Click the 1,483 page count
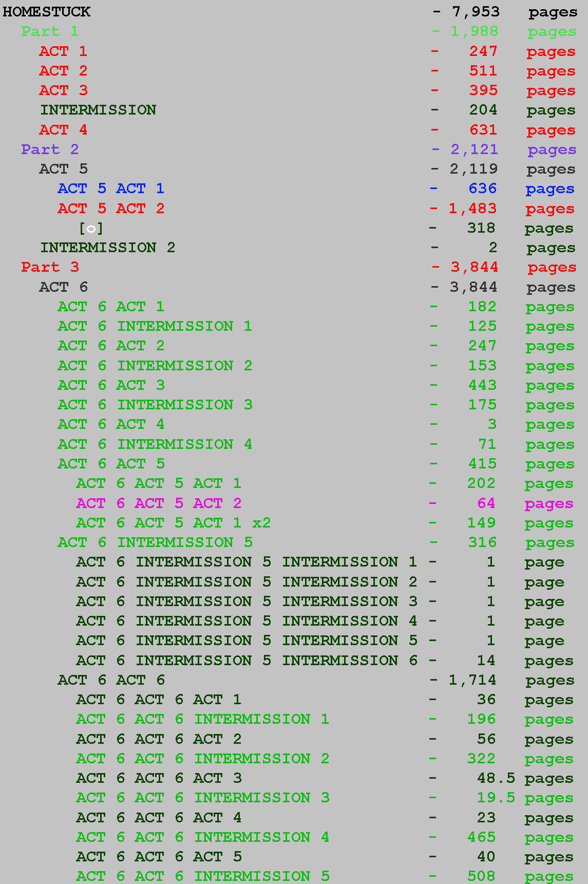Image resolution: width=588 pixels, height=884 pixels. click(473, 209)
